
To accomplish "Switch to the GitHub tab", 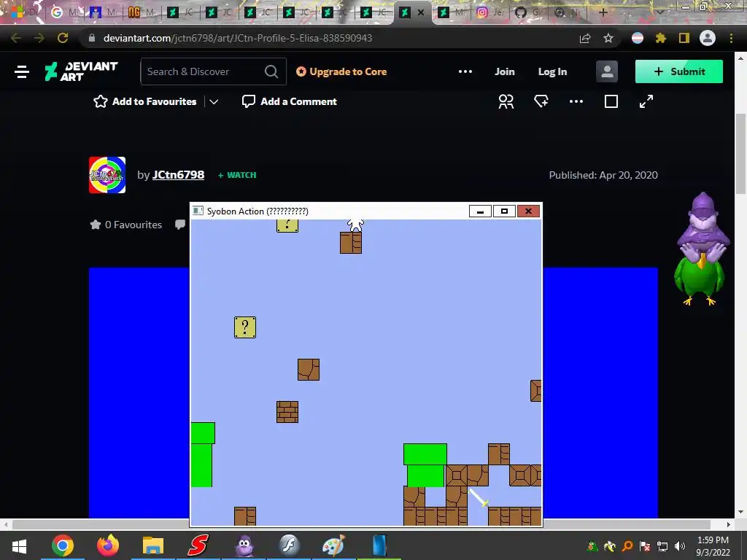I will click(527, 12).
